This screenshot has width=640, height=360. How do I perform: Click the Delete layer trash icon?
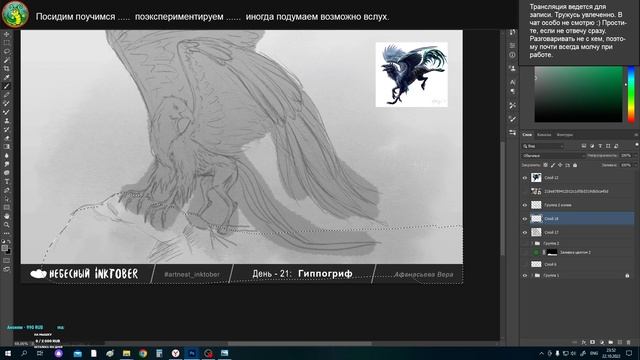coord(629,342)
